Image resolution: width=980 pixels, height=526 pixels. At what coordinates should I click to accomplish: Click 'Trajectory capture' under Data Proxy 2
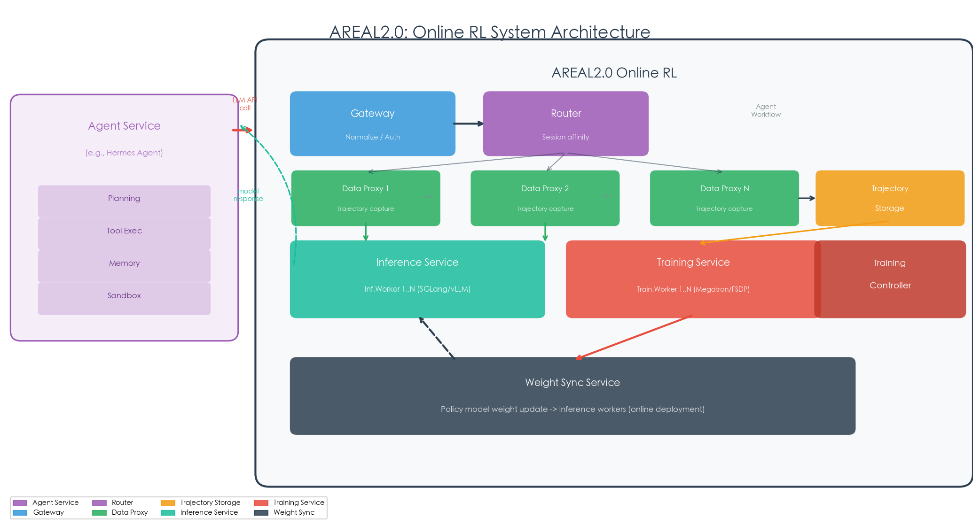coord(545,209)
